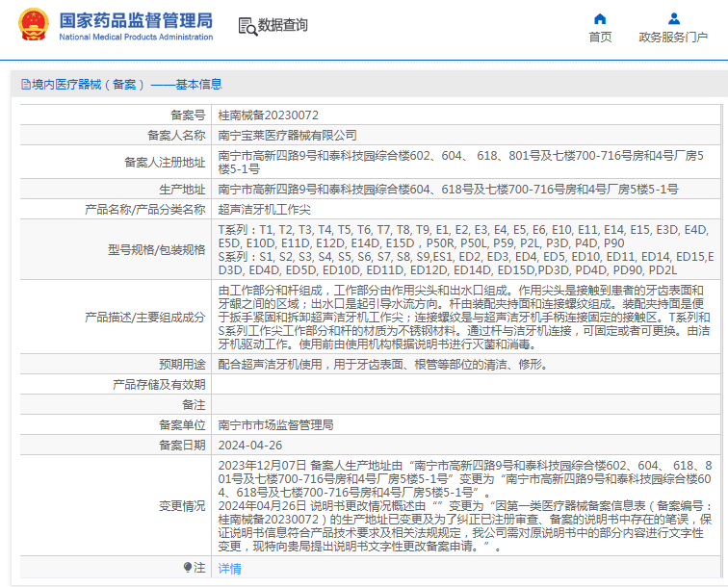Click the 备案号 row label
This screenshot has height=587, width=728.
(188, 115)
